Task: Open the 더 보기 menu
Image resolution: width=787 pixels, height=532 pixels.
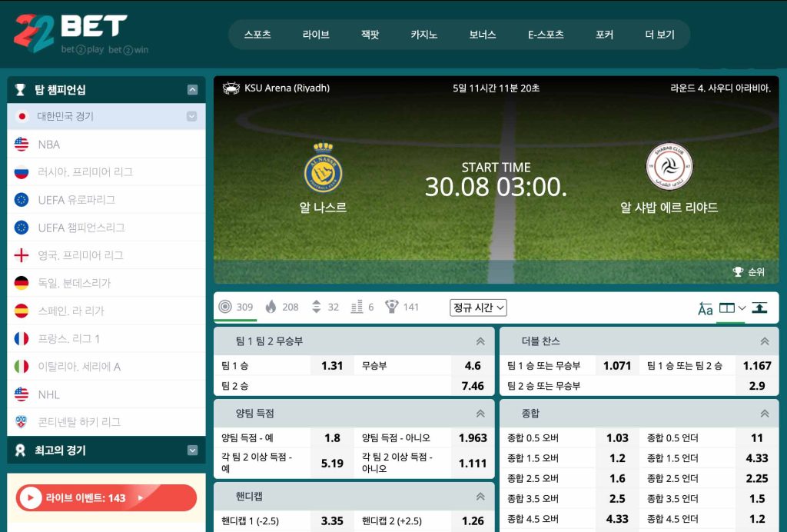Action: click(659, 35)
